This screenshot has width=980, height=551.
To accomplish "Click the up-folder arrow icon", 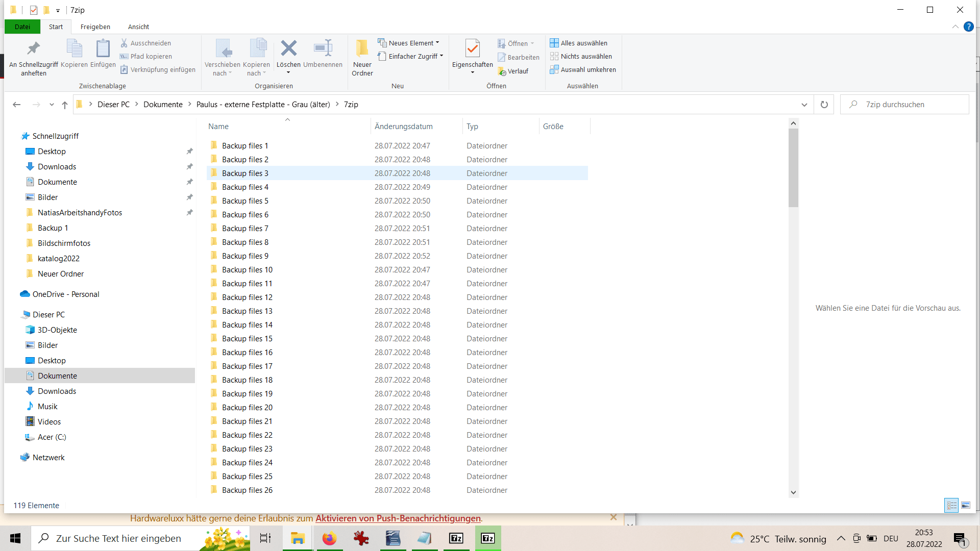I will (x=65, y=105).
